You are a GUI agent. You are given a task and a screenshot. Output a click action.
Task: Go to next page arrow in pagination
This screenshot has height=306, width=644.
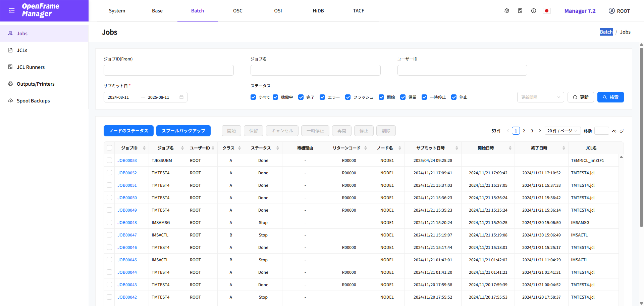540,131
